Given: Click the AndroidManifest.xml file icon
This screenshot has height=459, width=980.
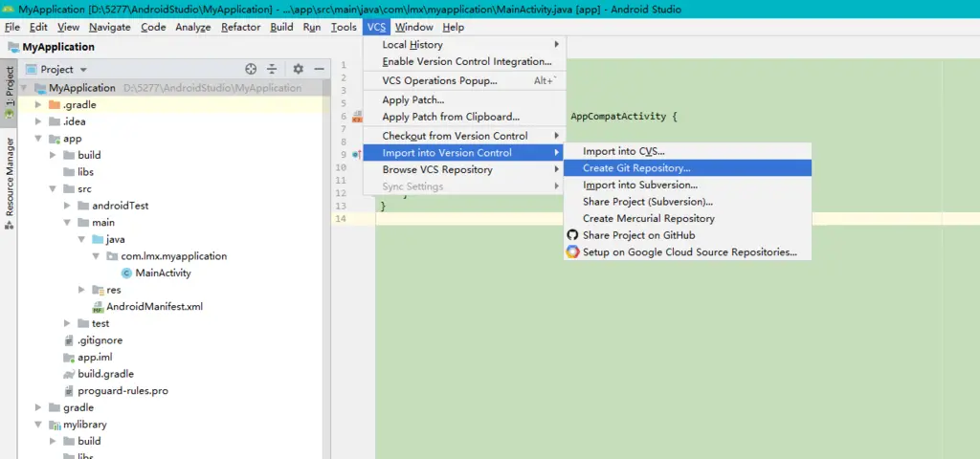Looking at the screenshot, I should pos(98,307).
